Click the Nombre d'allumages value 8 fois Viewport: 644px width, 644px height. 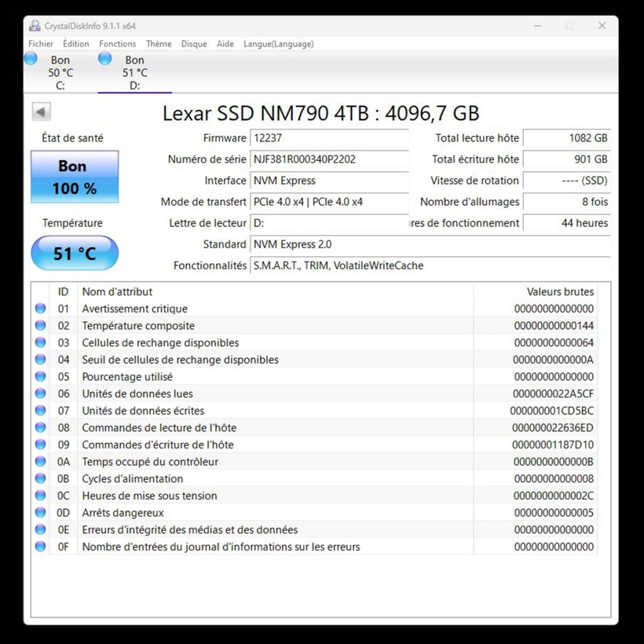pyautogui.click(x=567, y=202)
